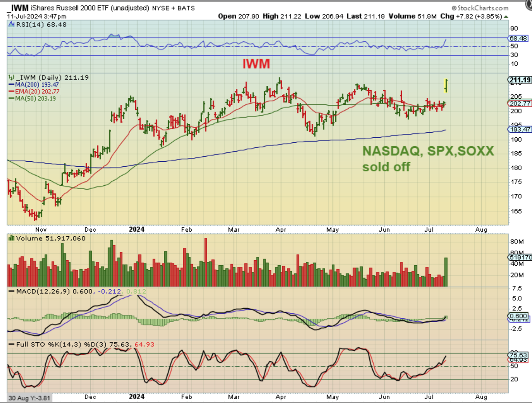Click the 0.600 MACD value tag
532x403 pixels.
(518, 316)
